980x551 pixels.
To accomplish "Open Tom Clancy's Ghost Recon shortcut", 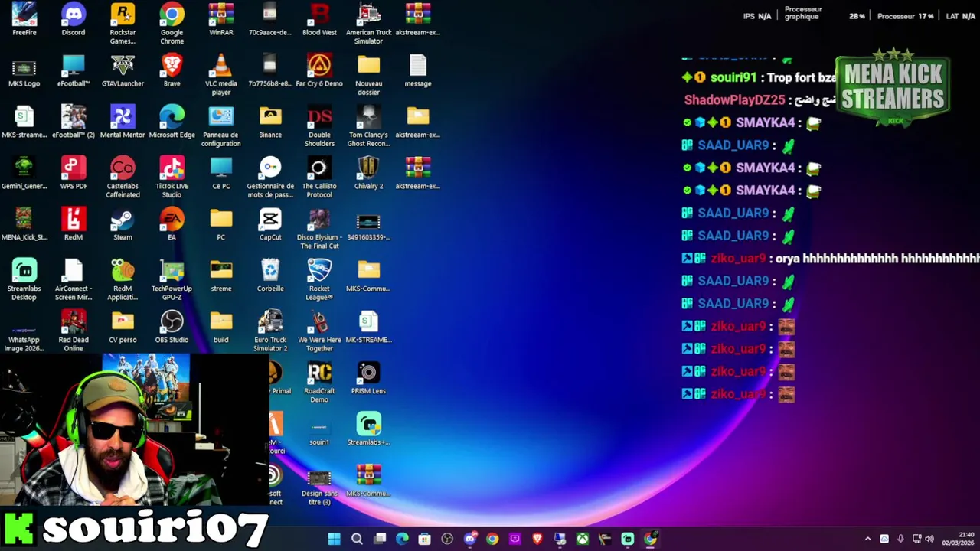I will [368, 126].
